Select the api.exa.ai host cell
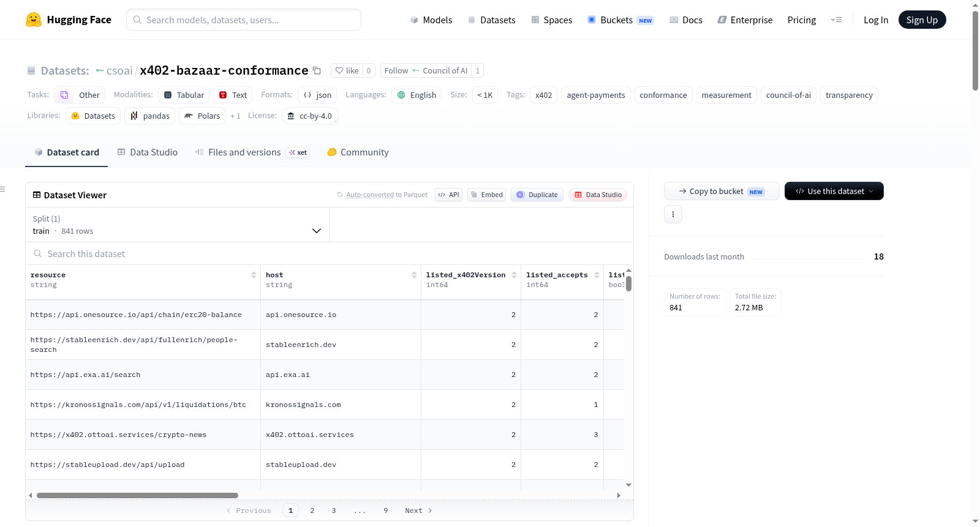Image resolution: width=980 pixels, height=527 pixels. (341, 375)
